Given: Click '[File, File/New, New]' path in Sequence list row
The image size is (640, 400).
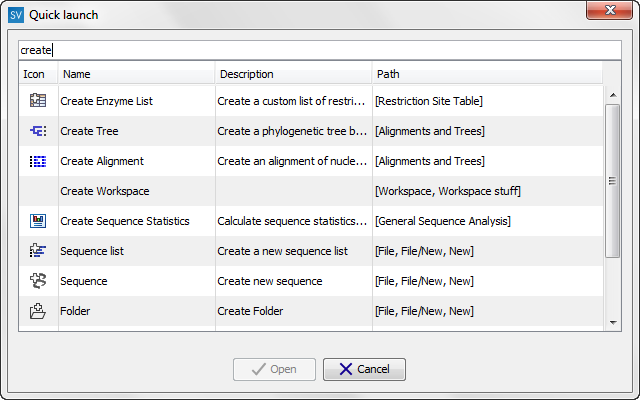Looking at the screenshot, I should tap(424, 251).
